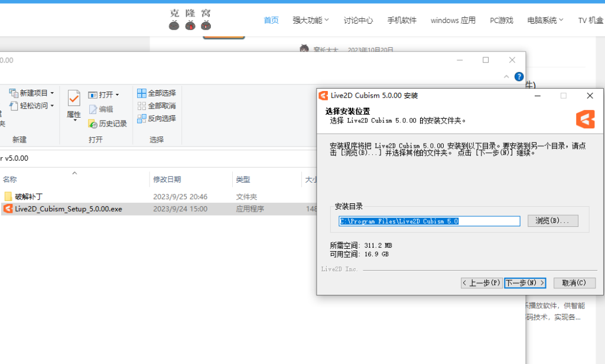Maximize the Explorer window
This screenshot has height=364, width=605.
click(486, 60)
